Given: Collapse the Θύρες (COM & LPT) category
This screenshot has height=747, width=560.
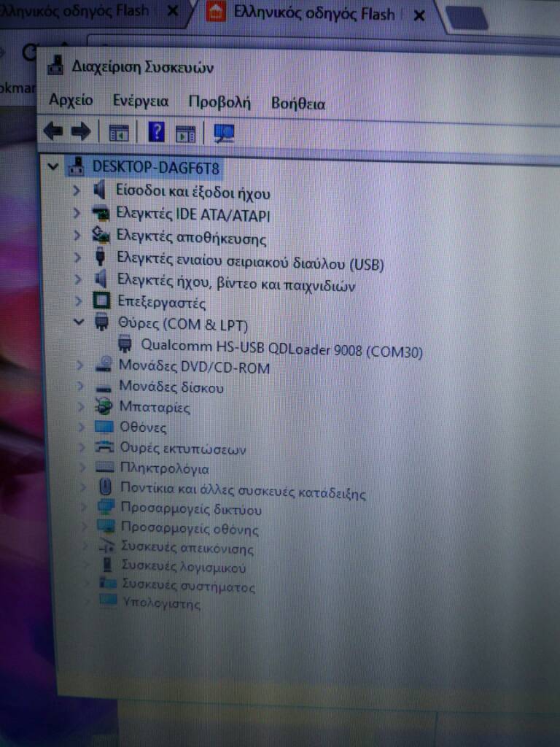Looking at the screenshot, I should pyautogui.click(x=79, y=322).
